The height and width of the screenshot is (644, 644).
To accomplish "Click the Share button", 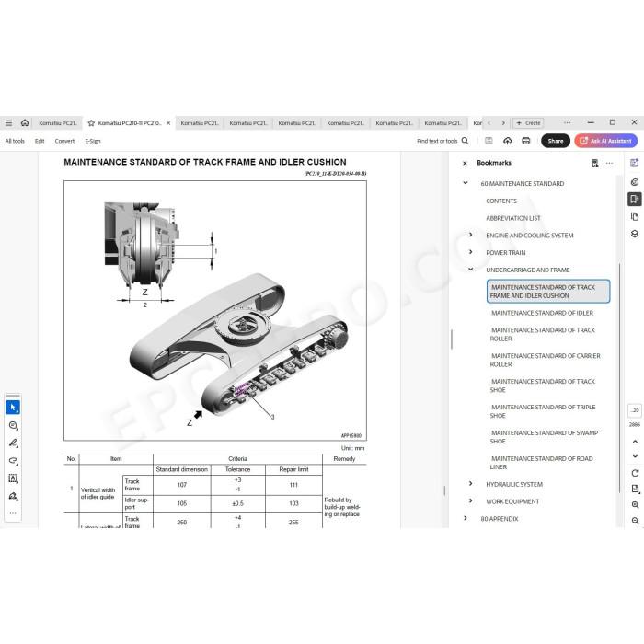I will [556, 141].
